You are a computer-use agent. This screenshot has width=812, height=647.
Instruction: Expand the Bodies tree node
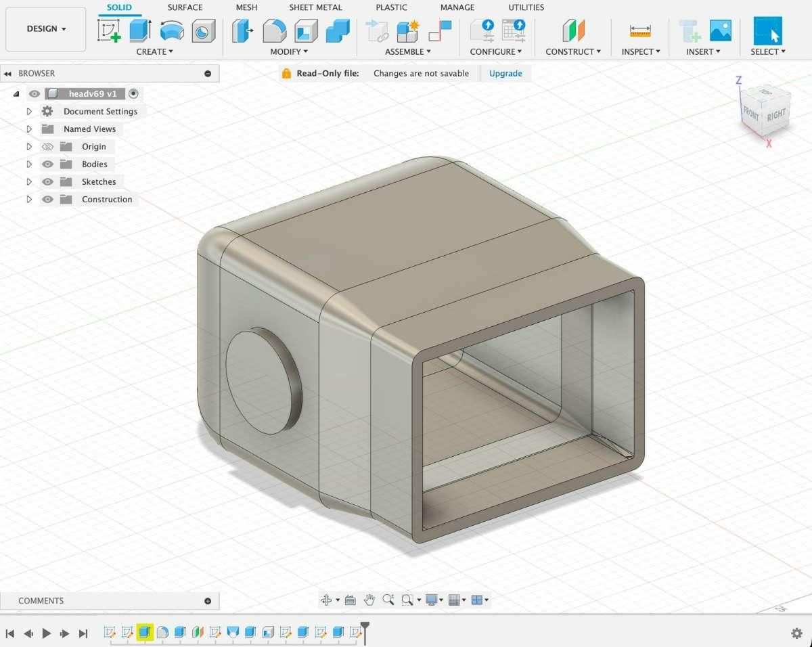[x=29, y=164]
